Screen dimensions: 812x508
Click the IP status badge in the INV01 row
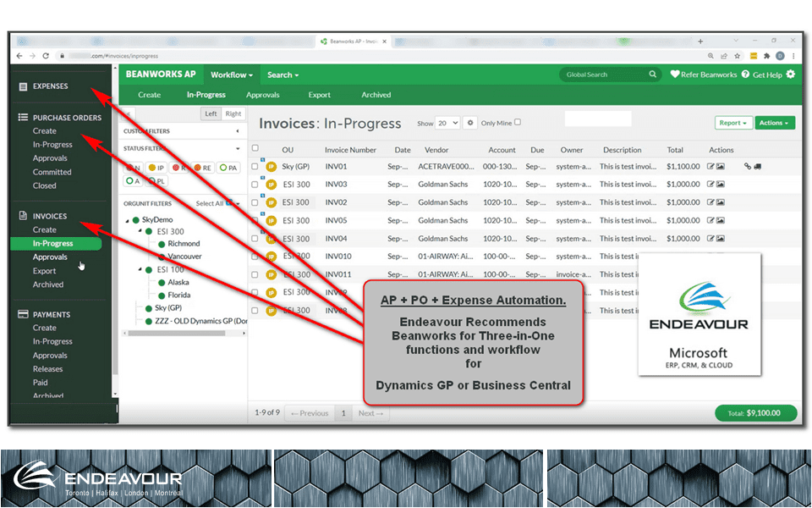click(272, 167)
